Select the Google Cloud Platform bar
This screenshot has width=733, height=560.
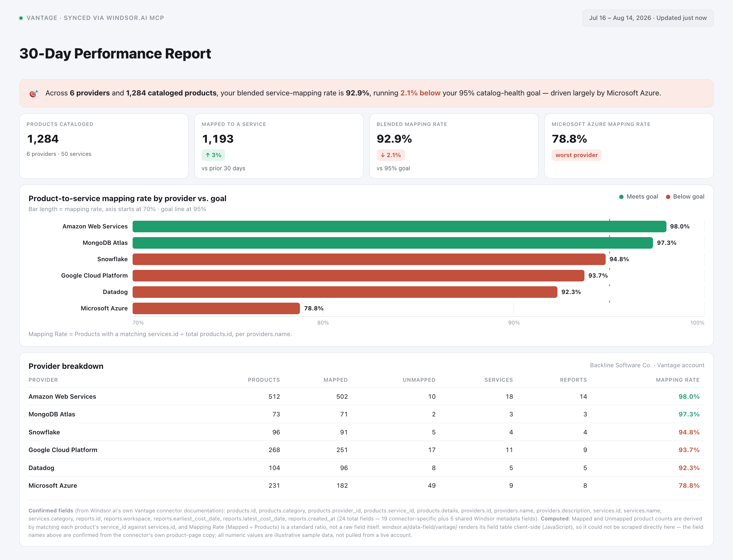click(358, 275)
